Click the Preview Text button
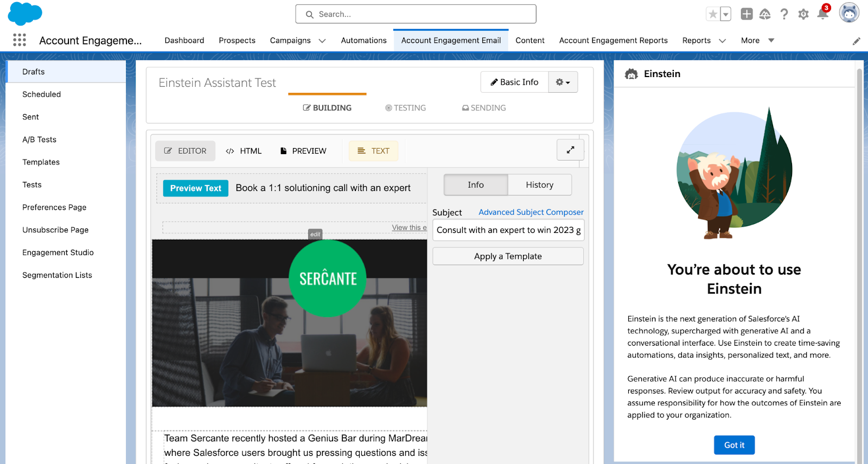This screenshot has width=868, height=464. 196,188
